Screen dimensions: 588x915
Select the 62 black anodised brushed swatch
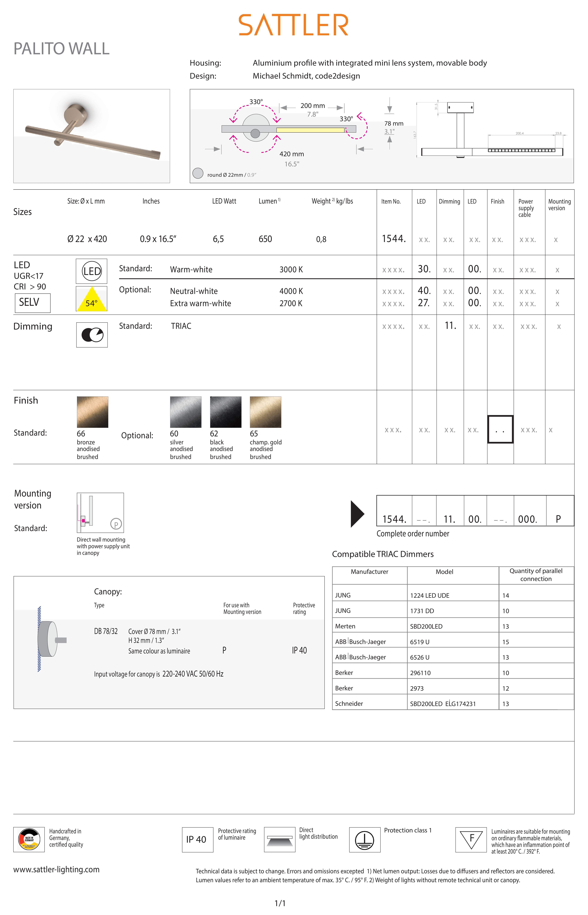point(226,412)
